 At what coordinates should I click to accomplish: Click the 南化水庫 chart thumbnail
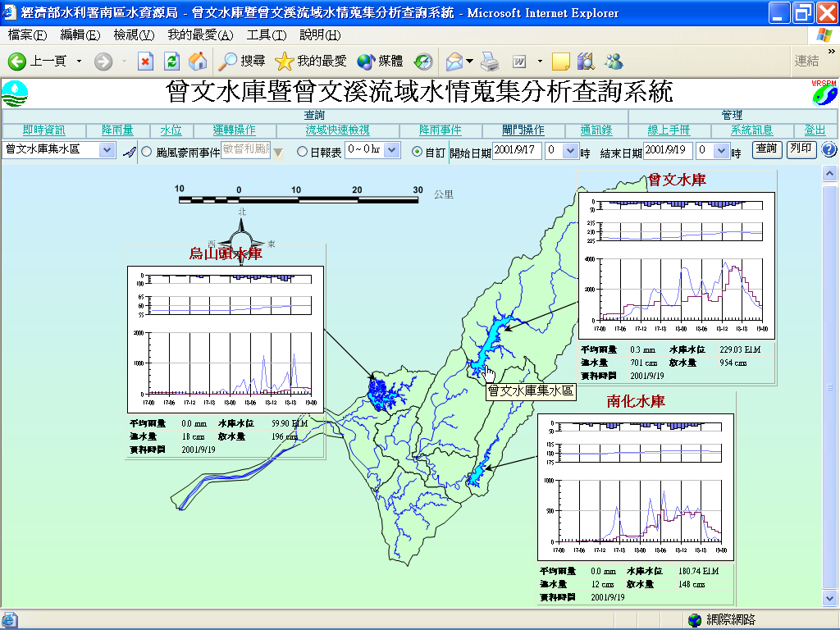click(636, 487)
